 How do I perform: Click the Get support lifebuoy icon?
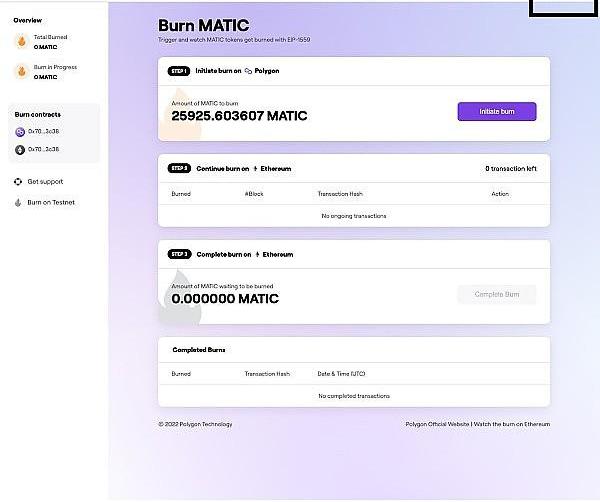point(18,182)
